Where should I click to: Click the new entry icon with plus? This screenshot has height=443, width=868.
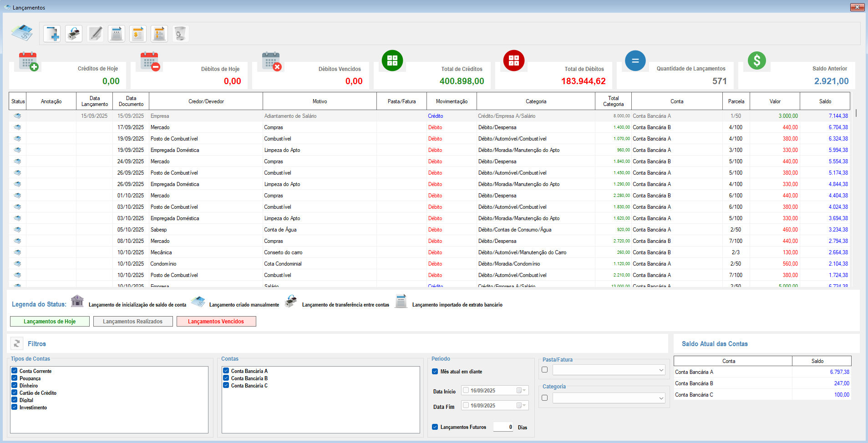tap(52, 34)
